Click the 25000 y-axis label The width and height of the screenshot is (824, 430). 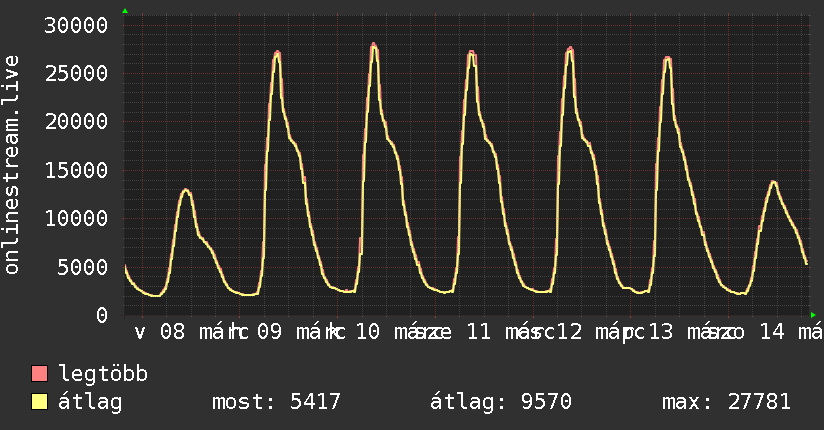(76, 74)
